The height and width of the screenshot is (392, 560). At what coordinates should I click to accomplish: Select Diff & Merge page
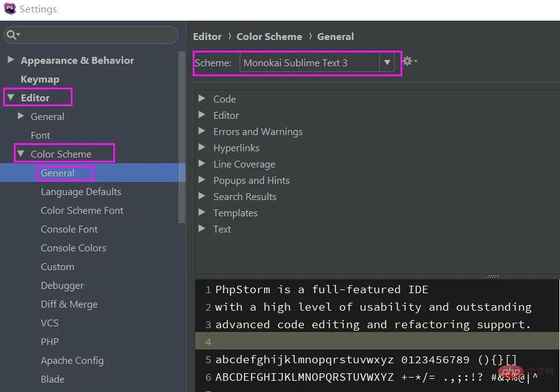[69, 304]
